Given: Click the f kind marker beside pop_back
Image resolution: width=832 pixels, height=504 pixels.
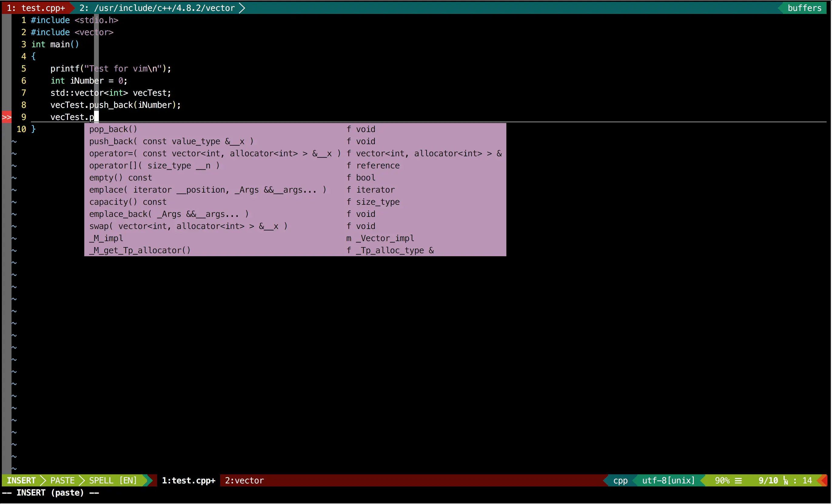Looking at the screenshot, I should click(349, 129).
